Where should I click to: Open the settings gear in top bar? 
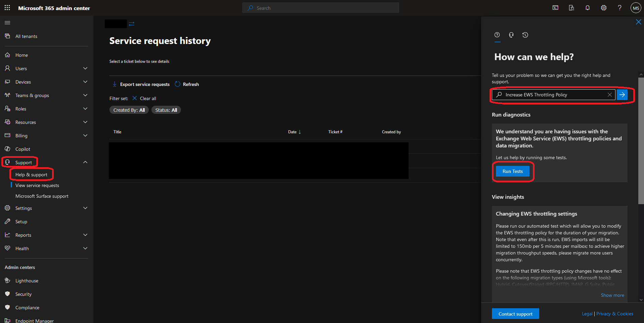click(603, 8)
